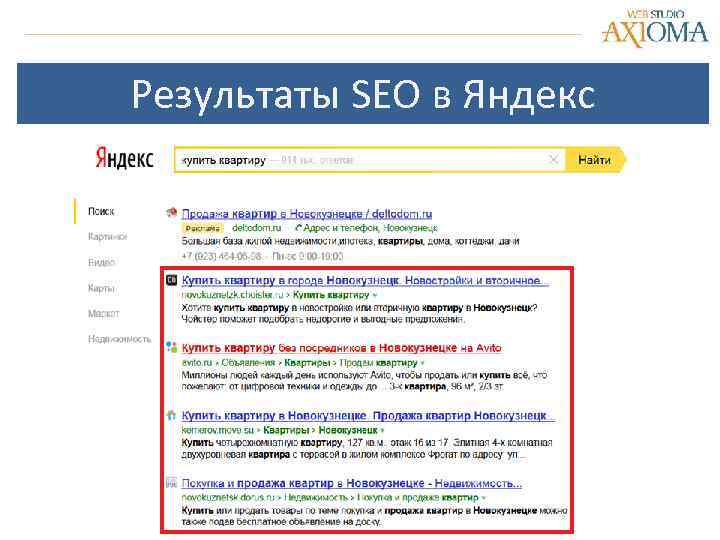The height and width of the screenshot is (540, 720).
Task: Open the Видео tab
Action: [x=101, y=263]
